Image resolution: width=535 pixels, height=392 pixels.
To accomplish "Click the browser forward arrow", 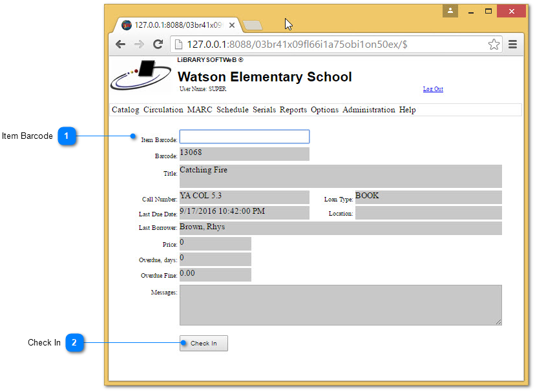I will (x=139, y=45).
